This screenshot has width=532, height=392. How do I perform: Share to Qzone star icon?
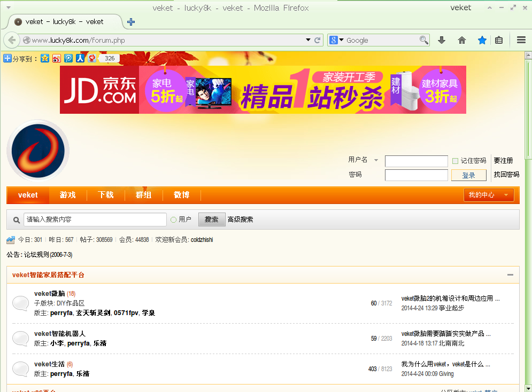[45, 58]
